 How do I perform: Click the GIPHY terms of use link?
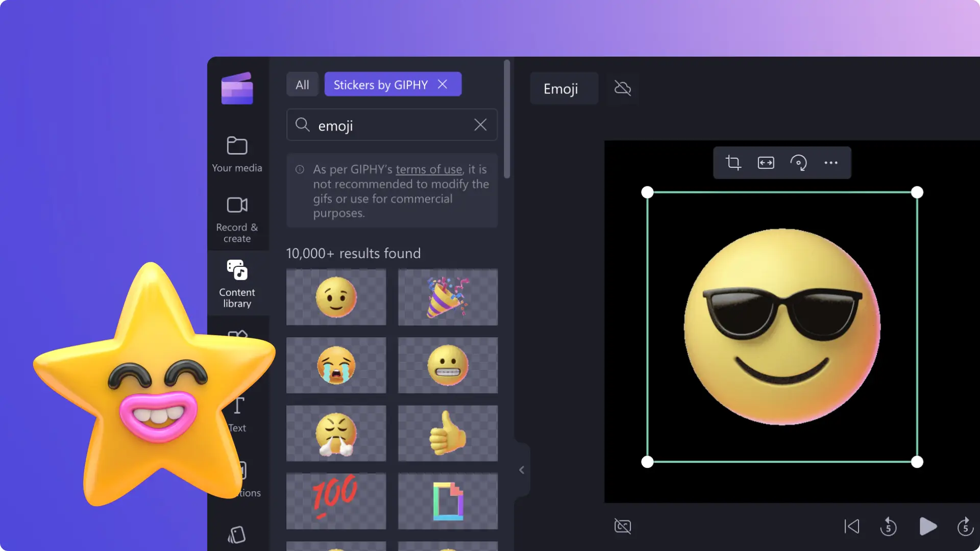click(428, 169)
